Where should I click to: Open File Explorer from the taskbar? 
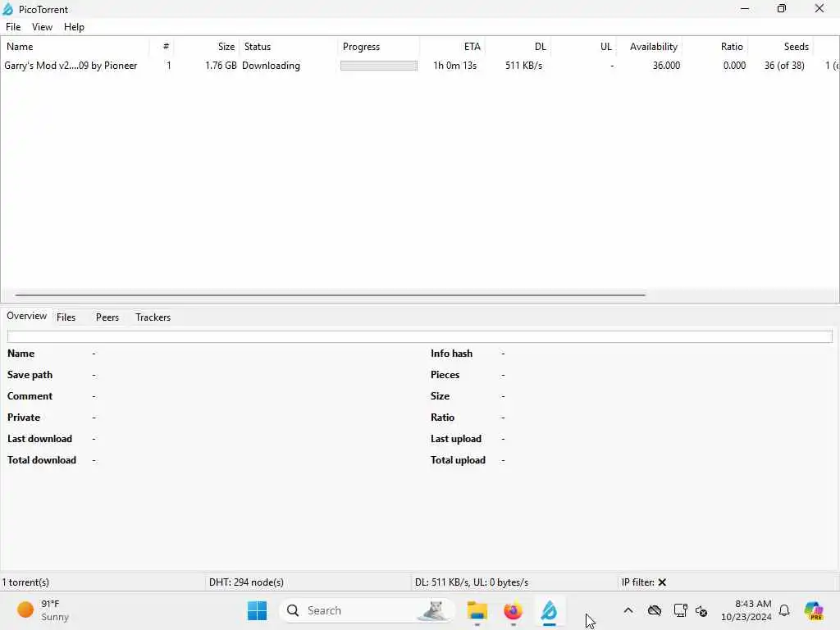coord(477,610)
